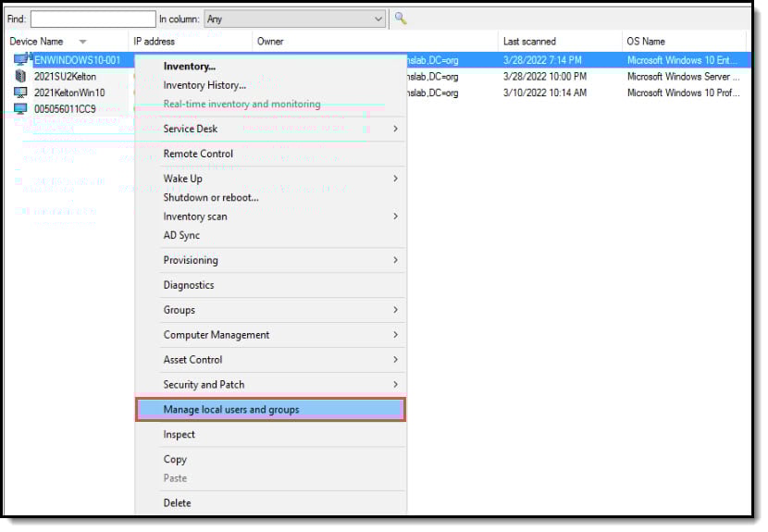Sort by IP address column

coord(155,42)
